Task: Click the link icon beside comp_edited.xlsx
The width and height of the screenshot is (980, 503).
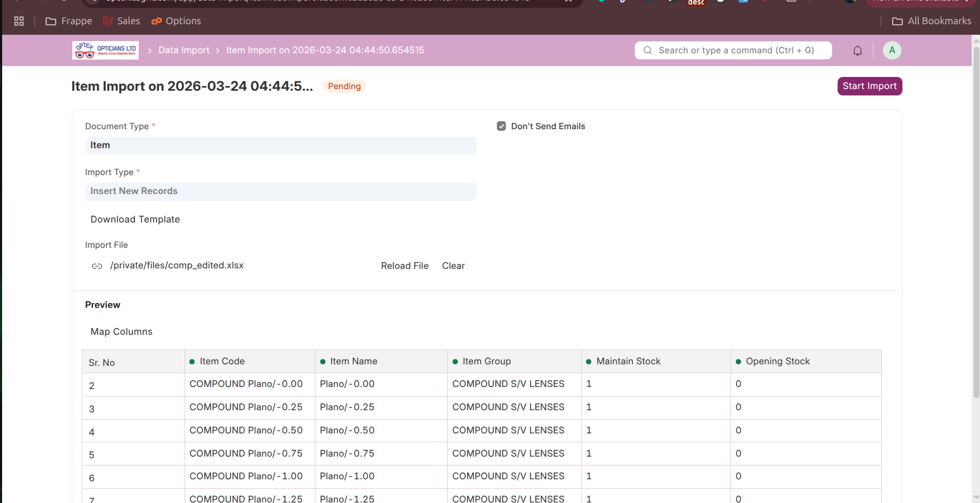Action: (x=97, y=266)
